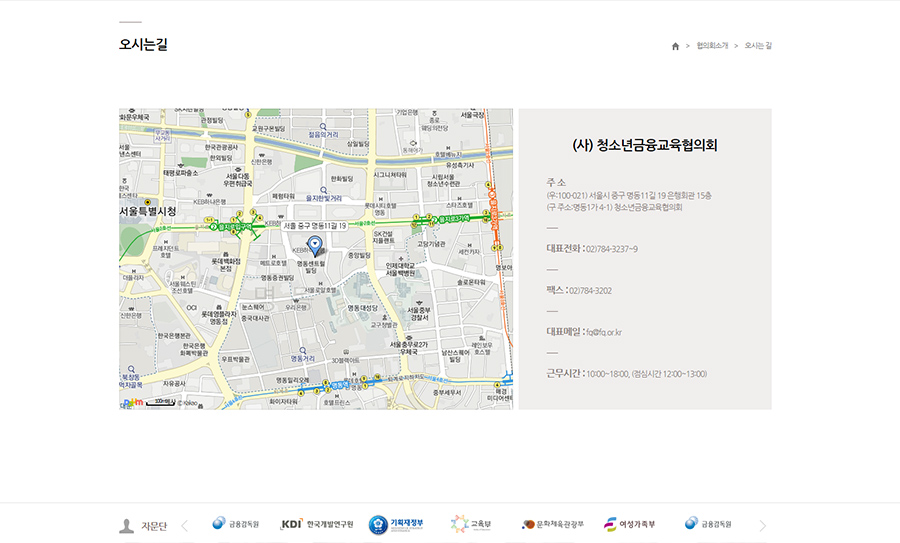Image resolution: width=900 pixels, height=543 pixels.
Task: Click the home icon in the breadcrumb
Action: [675, 46]
